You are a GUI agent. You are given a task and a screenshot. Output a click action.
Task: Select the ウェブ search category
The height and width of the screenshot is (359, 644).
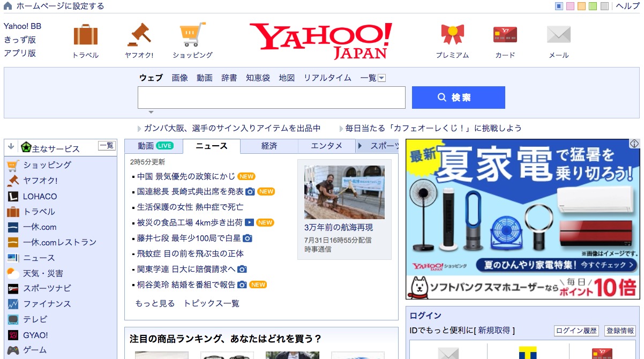coord(151,78)
